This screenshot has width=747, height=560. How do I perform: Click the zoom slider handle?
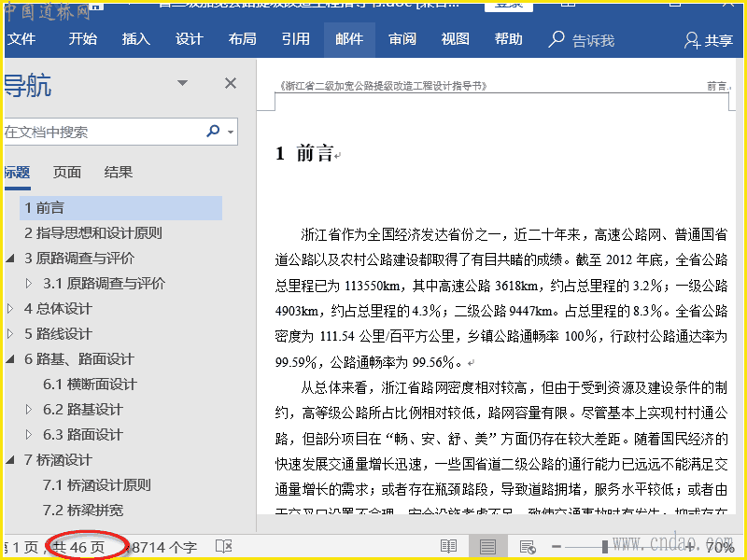[604, 547]
